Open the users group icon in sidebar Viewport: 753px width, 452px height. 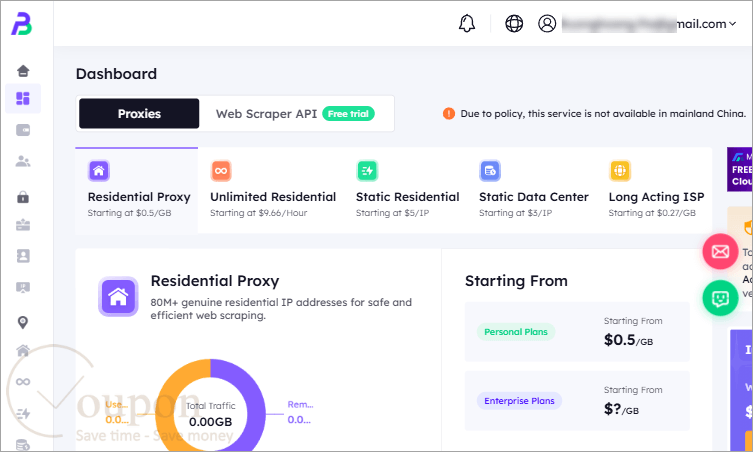coord(23,161)
